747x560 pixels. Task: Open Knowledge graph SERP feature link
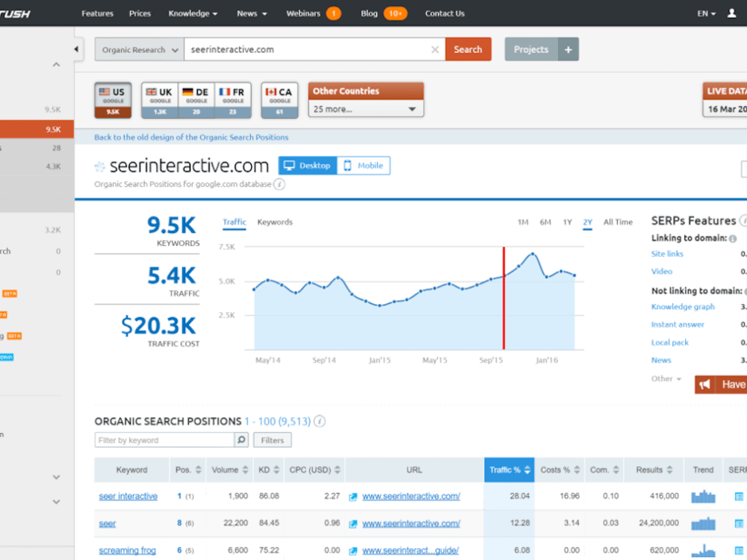pyautogui.click(x=683, y=307)
